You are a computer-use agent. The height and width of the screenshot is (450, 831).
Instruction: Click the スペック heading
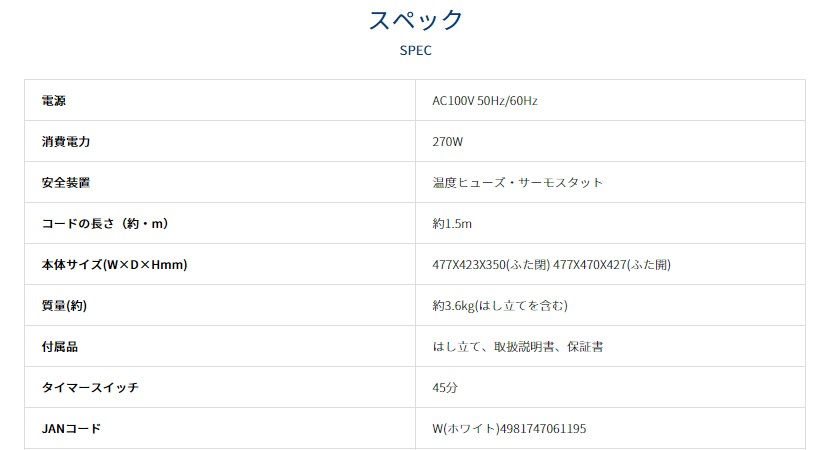pos(415,20)
